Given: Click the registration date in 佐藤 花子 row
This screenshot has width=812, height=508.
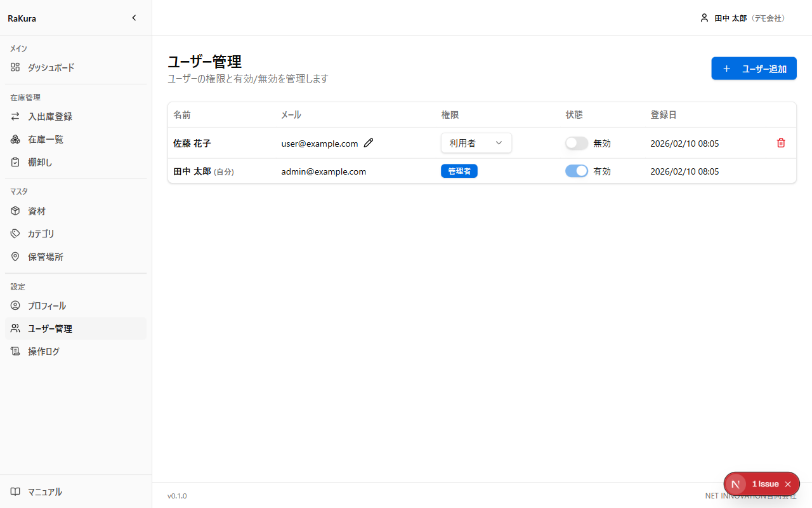Looking at the screenshot, I should point(684,144).
